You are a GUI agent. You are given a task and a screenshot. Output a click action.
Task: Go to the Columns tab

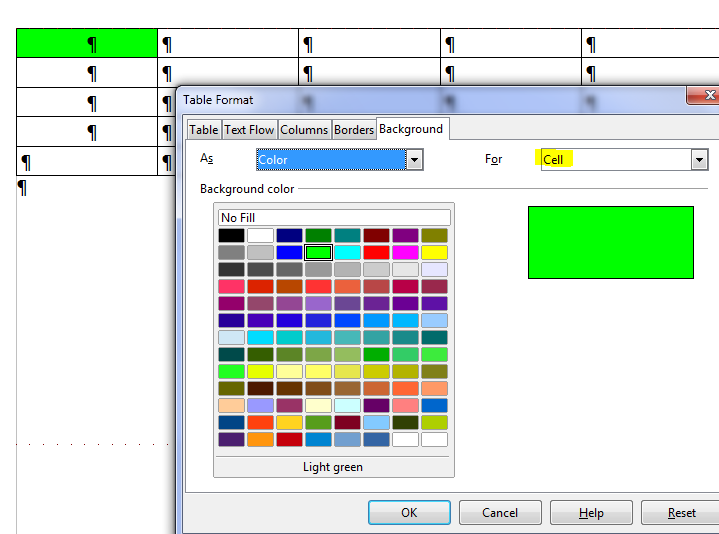[x=304, y=130]
